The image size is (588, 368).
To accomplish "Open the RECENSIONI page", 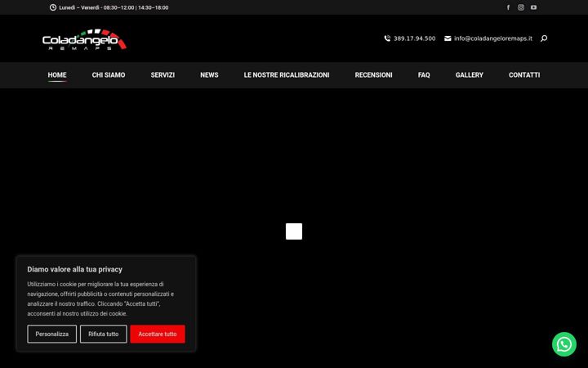I will 373,75.
